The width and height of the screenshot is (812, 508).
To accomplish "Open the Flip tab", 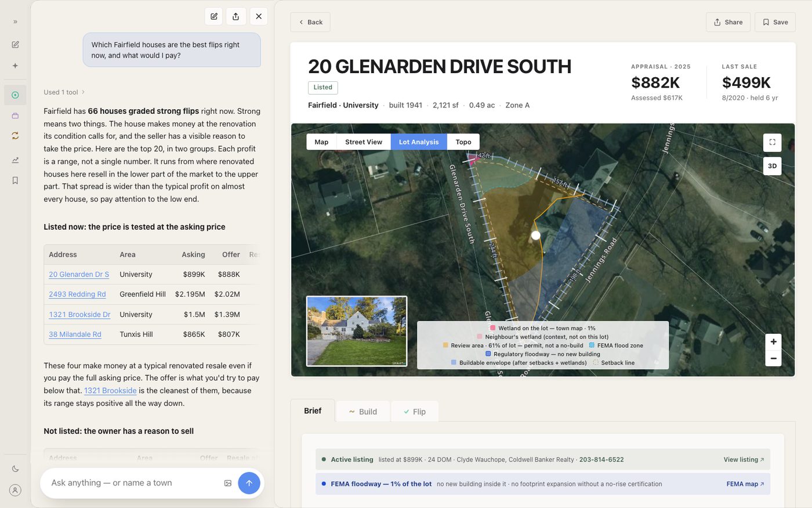I will coord(415,412).
